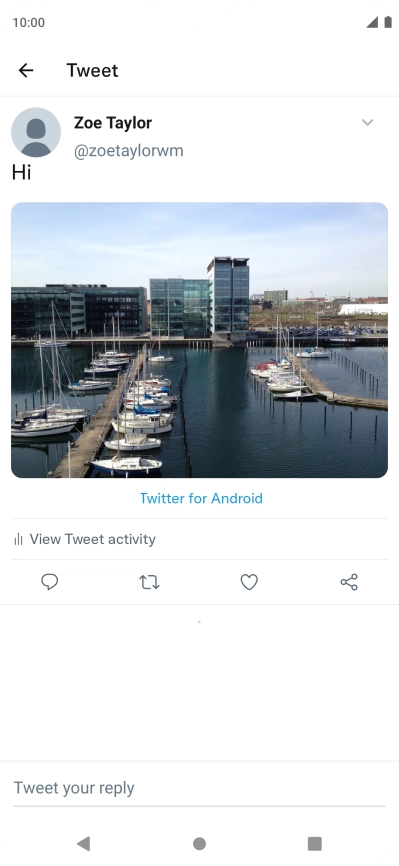The width and height of the screenshot is (399, 866).
Task: Tap the Android home circle button
Action: click(x=200, y=843)
